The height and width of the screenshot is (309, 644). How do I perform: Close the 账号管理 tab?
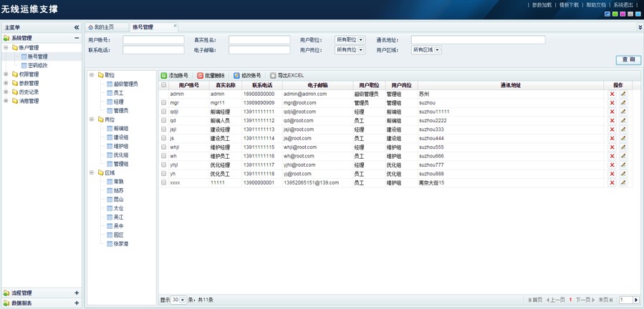[x=176, y=26]
